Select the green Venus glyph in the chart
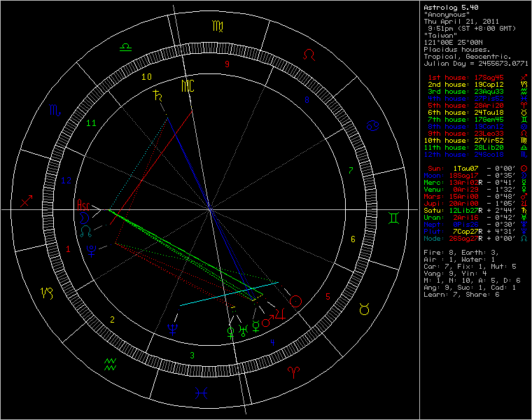The image size is (532, 420). (230, 332)
